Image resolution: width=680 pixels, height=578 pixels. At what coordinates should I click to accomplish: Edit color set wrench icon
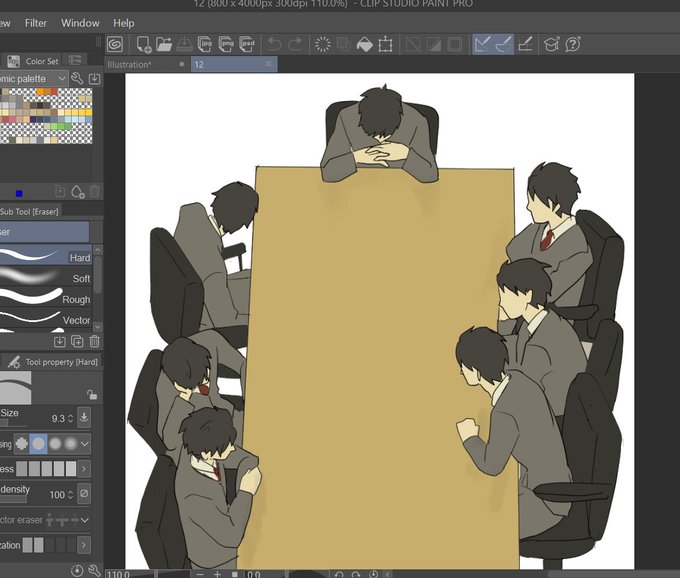[77, 78]
